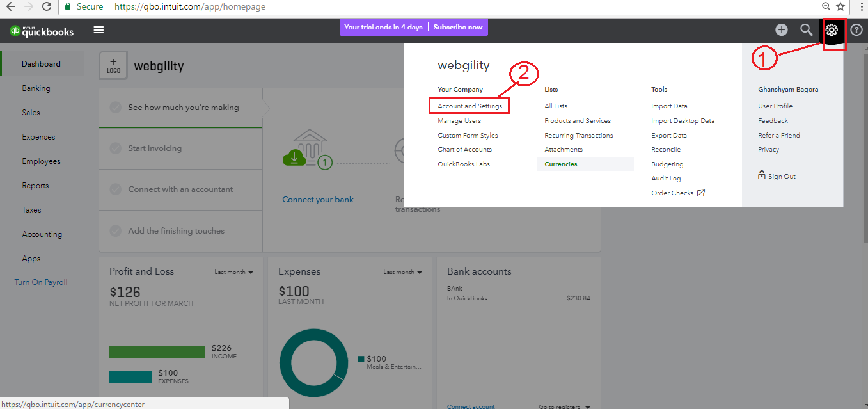Viewport: 868px width, 409px height.
Task: Click Connect your bank link
Action: (x=318, y=200)
